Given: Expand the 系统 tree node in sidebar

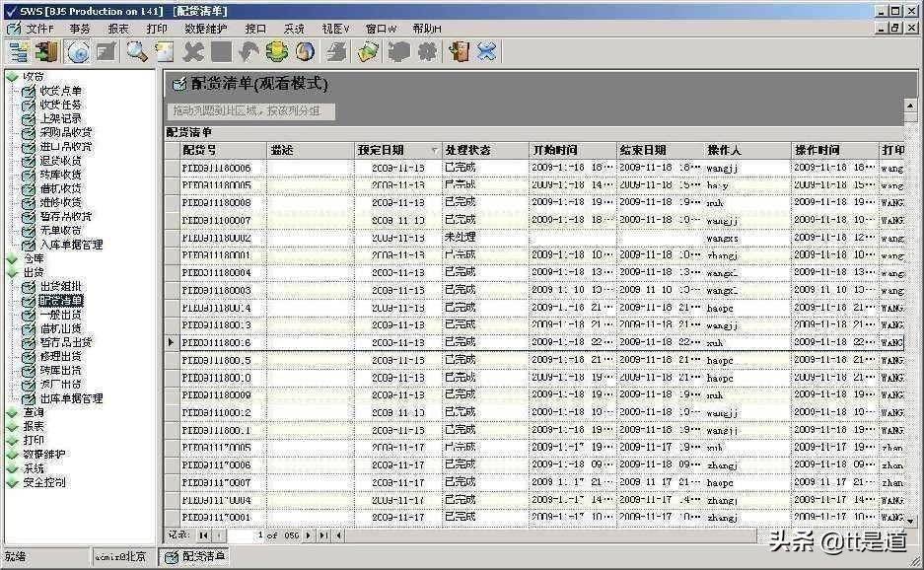Looking at the screenshot, I should pos(12,468).
